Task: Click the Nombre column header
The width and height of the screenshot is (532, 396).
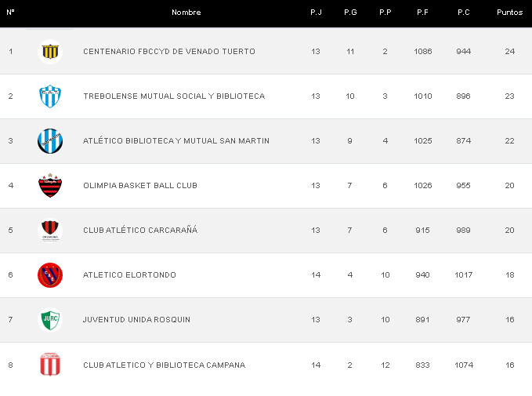Action: click(186, 13)
